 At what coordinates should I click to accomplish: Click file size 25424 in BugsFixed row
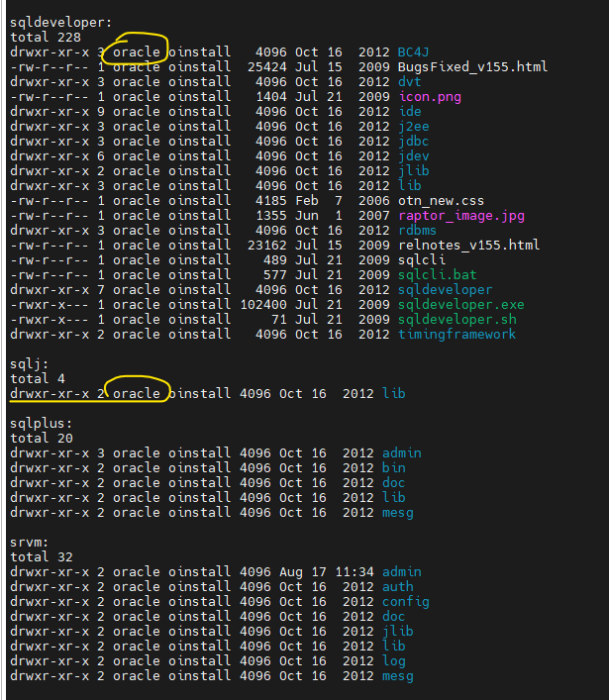click(x=267, y=67)
